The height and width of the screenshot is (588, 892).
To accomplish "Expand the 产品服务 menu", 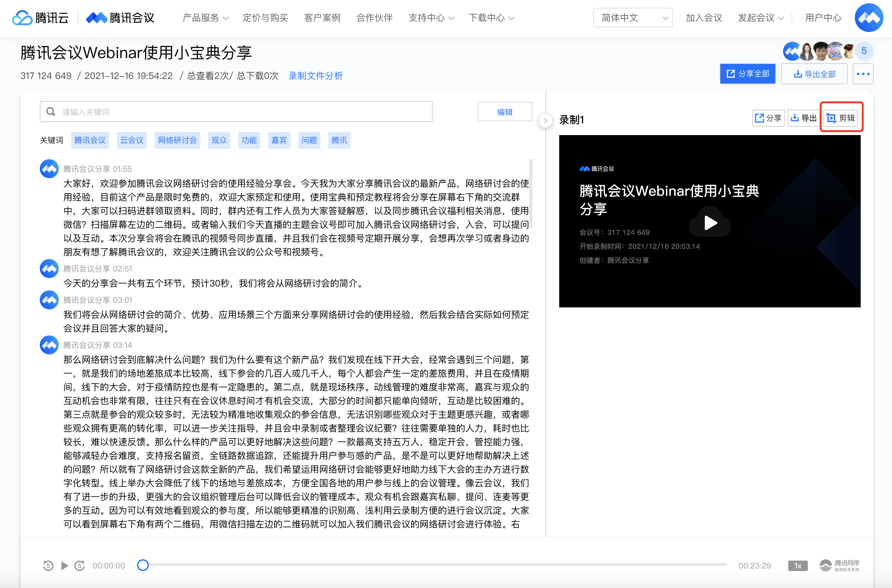I will tap(206, 18).
